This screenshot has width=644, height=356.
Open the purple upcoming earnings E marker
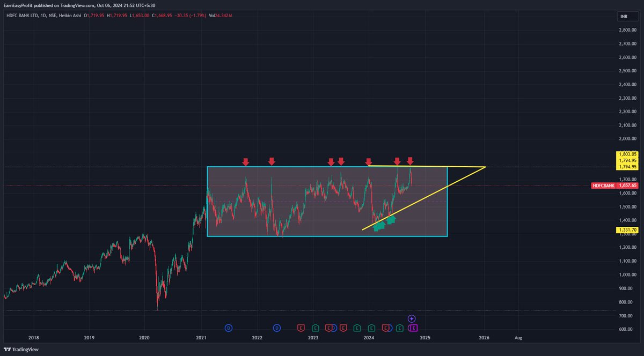click(x=414, y=328)
